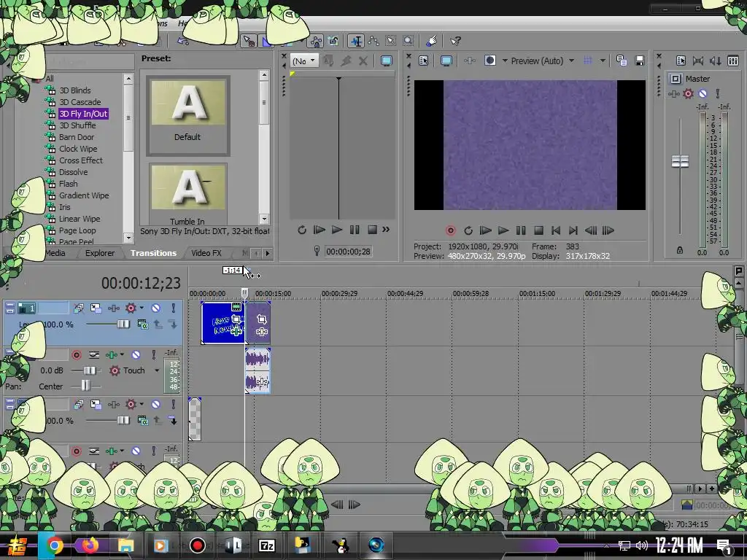Screen dimensions: 747x560
Task: Select the Zoom Edit tool
Action: click(x=409, y=42)
